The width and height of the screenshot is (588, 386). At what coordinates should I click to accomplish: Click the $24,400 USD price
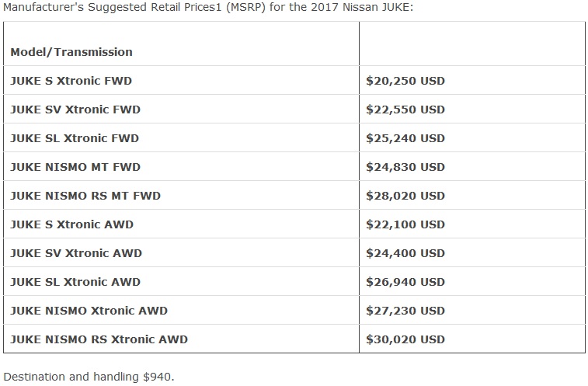[x=405, y=253]
